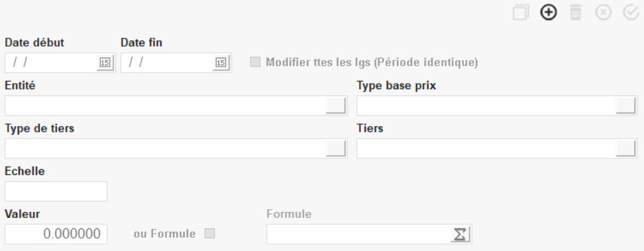Open the Date début calendar picker
644x251 pixels.
pyautogui.click(x=105, y=63)
